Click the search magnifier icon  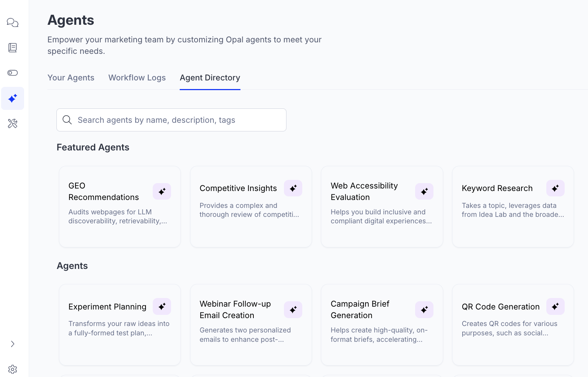[67, 120]
